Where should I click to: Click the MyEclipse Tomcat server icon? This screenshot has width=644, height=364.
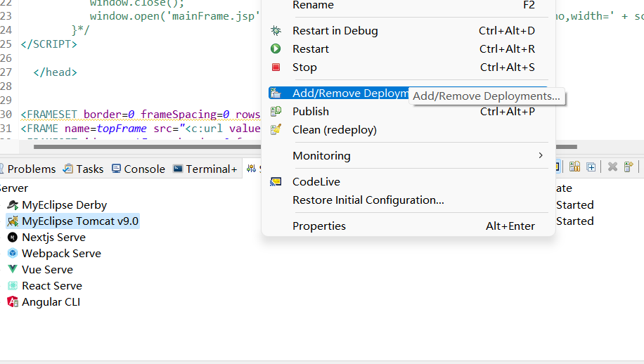[13, 221]
